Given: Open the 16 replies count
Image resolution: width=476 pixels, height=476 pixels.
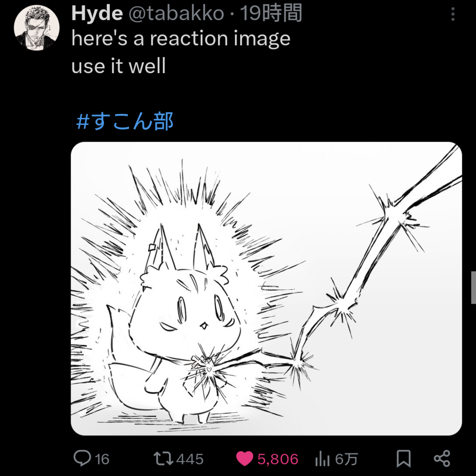Looking at the screenshot, I should (102, 459).
